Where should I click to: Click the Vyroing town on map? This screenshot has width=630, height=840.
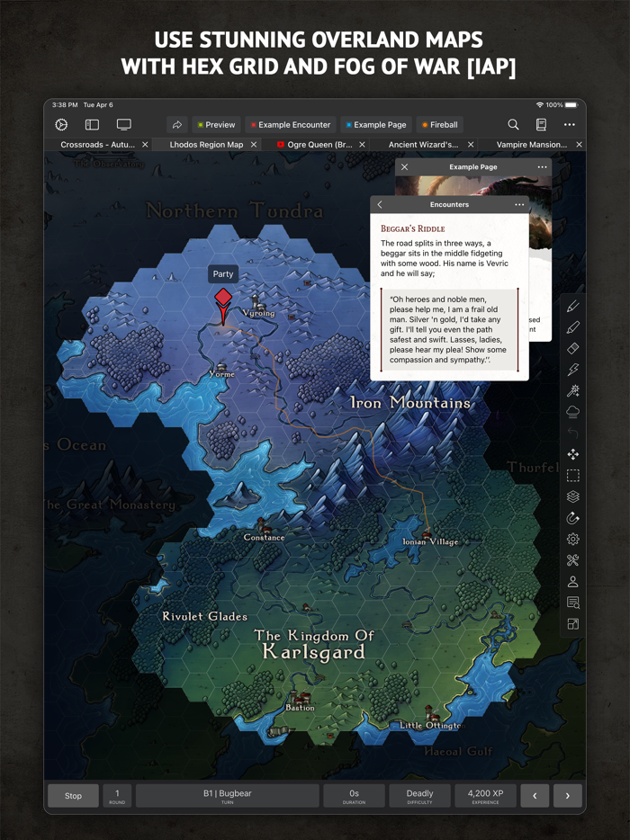tap(258, 306)
